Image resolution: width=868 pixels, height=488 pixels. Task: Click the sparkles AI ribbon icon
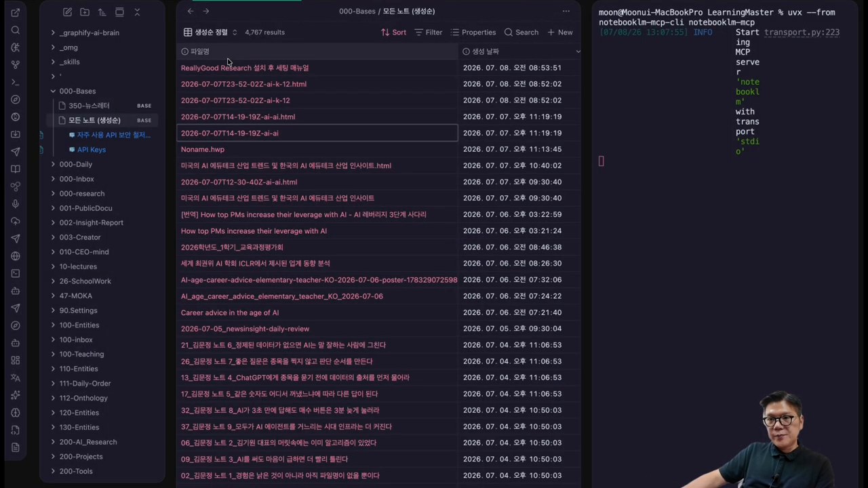pos(16,395)
